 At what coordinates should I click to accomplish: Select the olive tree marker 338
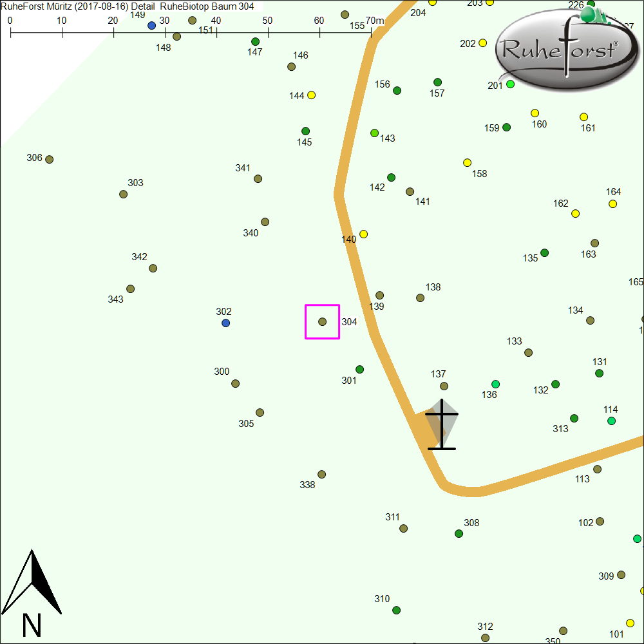(321, 474)
